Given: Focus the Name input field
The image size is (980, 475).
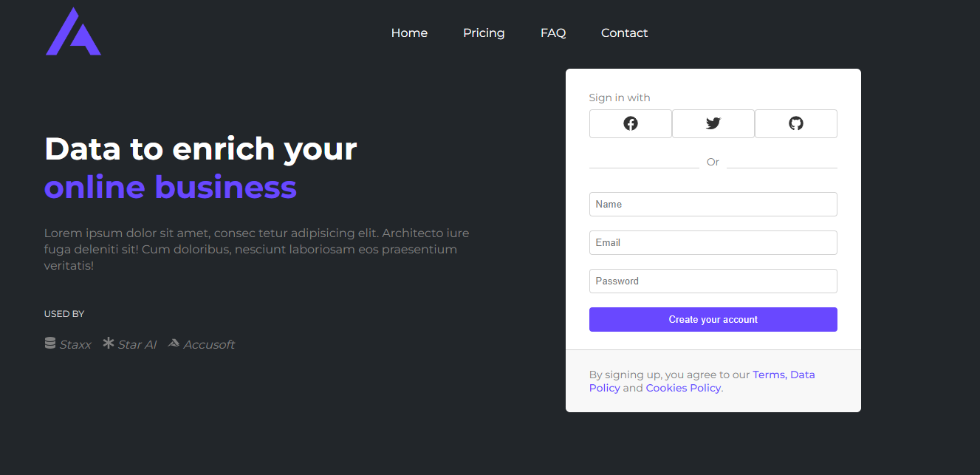Looking at the screenshot, I should [713, 204].
